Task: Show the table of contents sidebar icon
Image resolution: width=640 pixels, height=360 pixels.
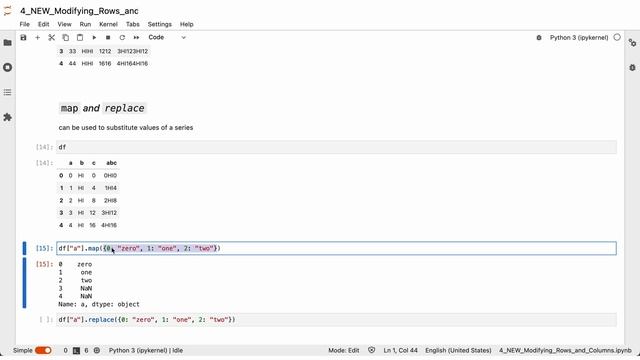Action: (x=7, y=92)
